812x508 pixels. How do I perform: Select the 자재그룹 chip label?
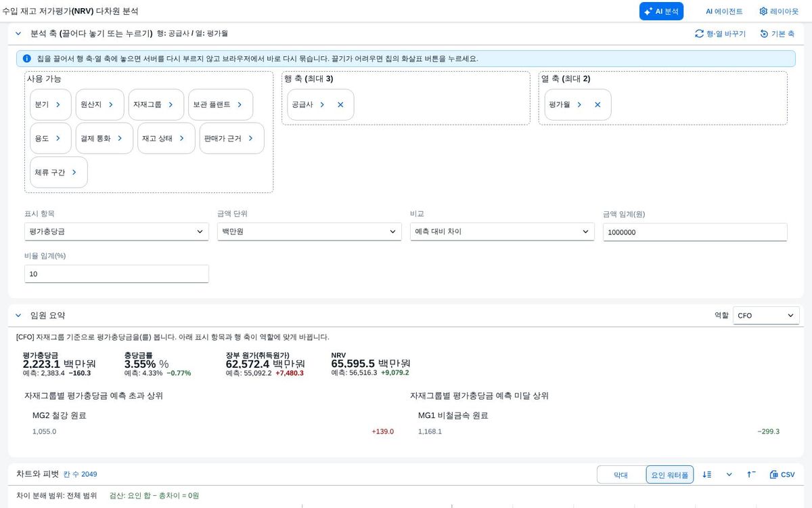point(147,105)
